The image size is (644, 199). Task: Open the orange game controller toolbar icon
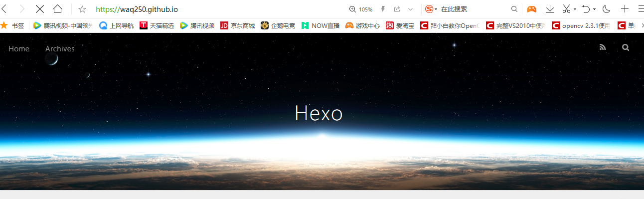(532, 9)
